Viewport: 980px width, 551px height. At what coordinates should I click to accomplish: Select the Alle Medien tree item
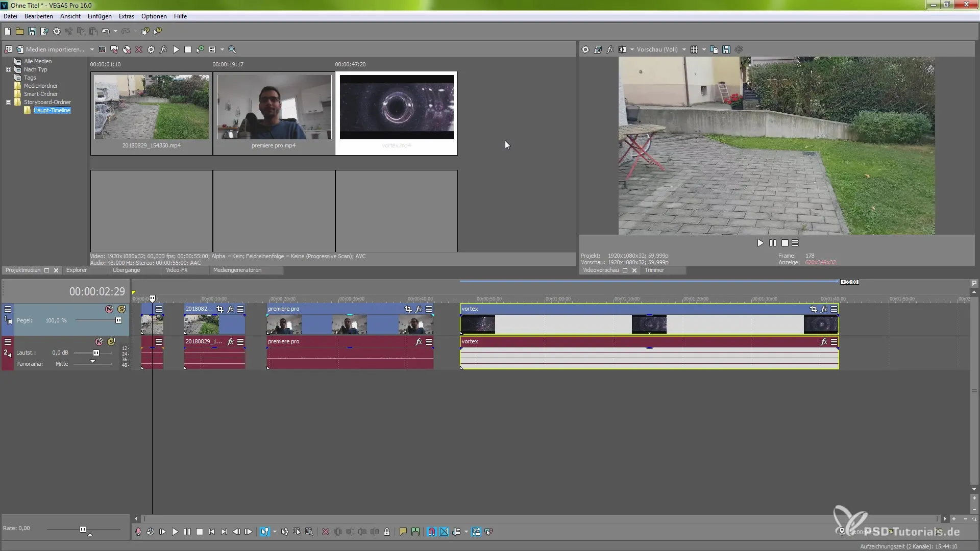[38, 61]
